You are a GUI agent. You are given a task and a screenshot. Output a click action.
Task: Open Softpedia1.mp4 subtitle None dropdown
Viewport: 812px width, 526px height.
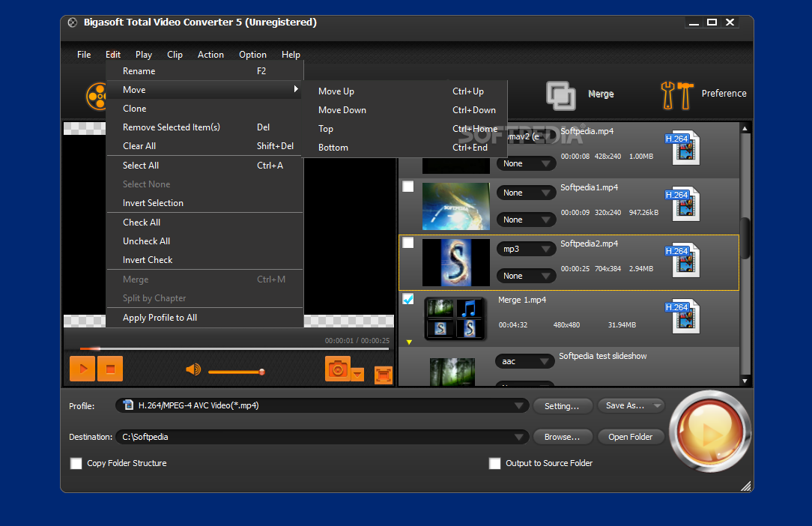526,220
